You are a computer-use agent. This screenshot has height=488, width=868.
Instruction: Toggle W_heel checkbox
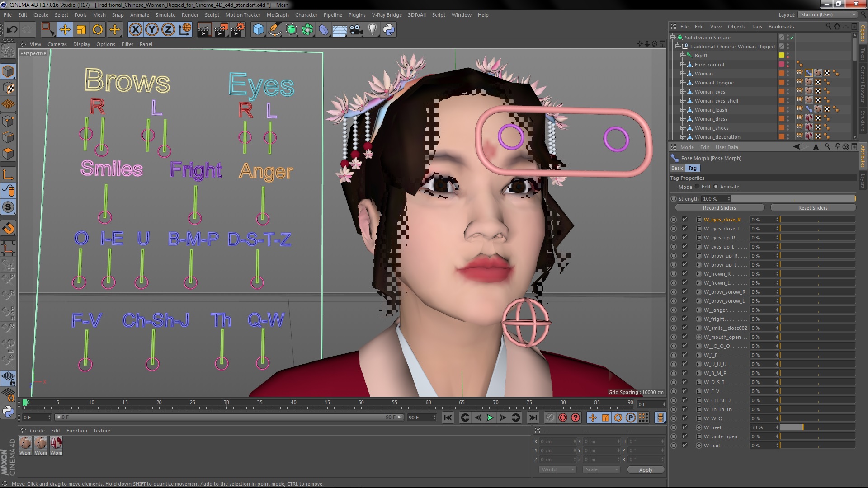tap(684, 427)
